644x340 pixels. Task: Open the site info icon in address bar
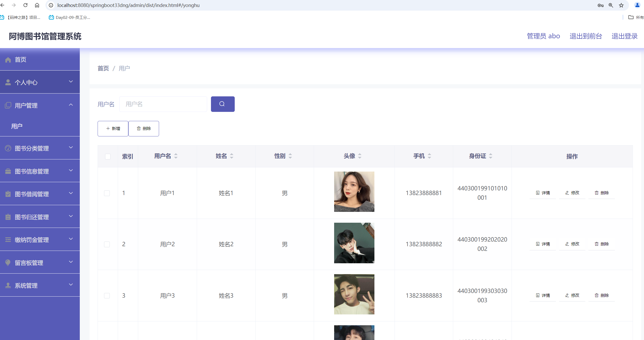pos(51,5)
